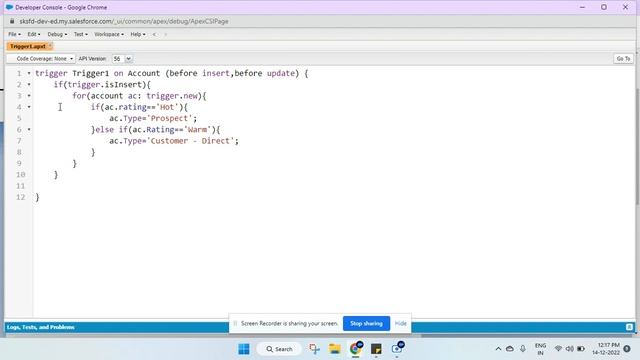The height and width of the screenshot is (360, 640).
Task: Click the editor vertical scrollbar
Action: 638,147
